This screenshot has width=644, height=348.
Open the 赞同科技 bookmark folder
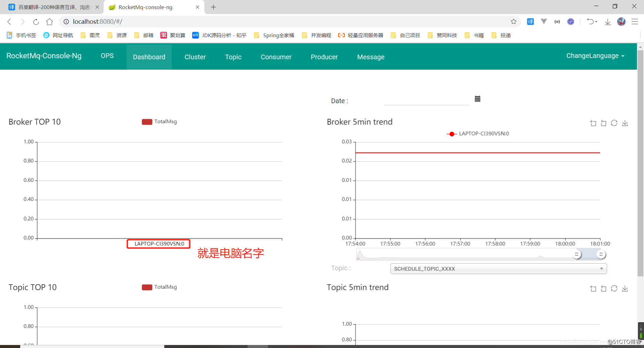[442, 35]
